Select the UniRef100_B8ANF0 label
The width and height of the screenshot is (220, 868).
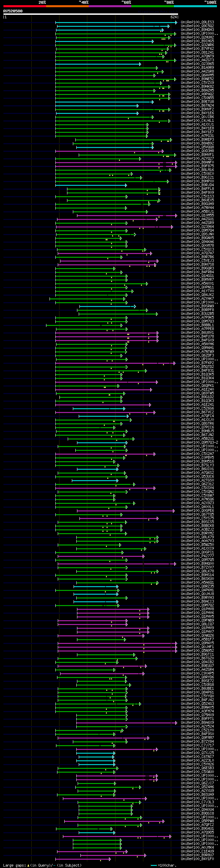197,162
